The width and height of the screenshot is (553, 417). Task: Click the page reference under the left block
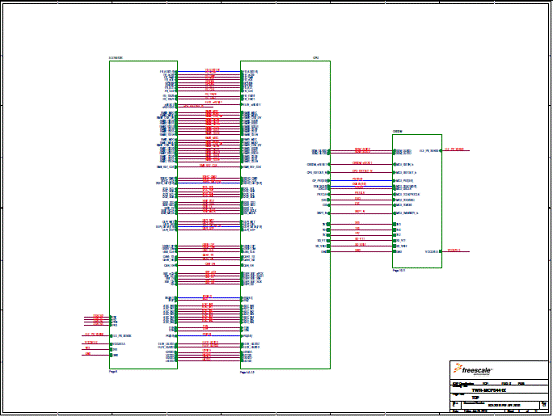pyautogui.click(x=113, y=371)
